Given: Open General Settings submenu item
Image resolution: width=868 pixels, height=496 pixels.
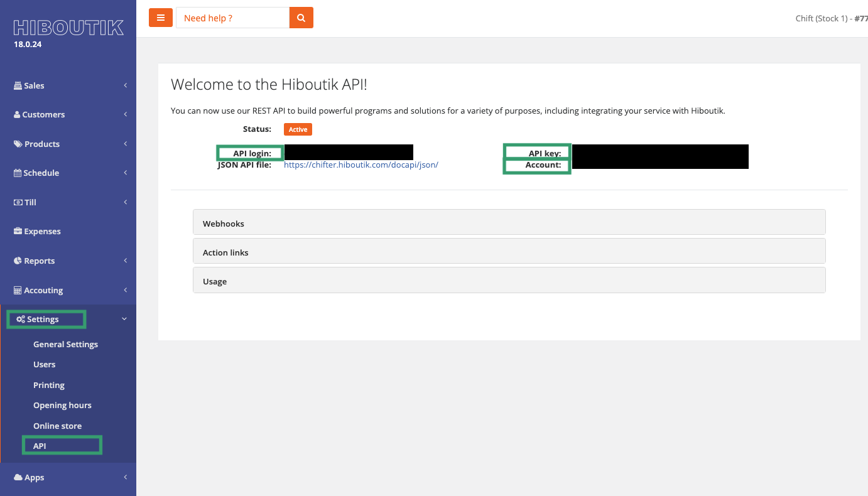Looking at the screenshot, I should (x=66, y=344).
